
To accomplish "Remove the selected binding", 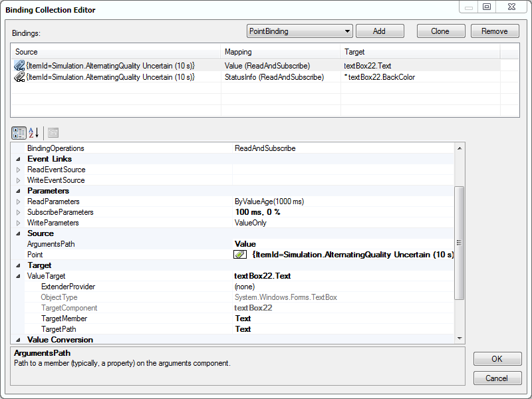I will click(x=494, y=31).
